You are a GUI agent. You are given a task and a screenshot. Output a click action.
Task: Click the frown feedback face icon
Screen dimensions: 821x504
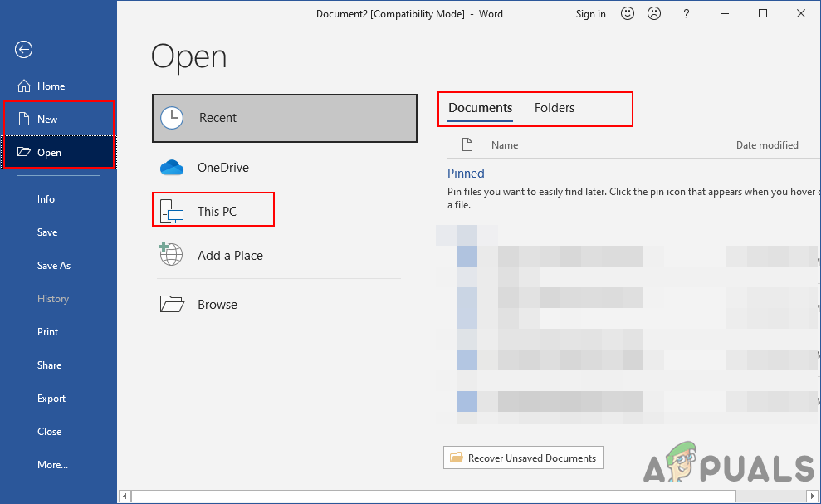point(654,13)
